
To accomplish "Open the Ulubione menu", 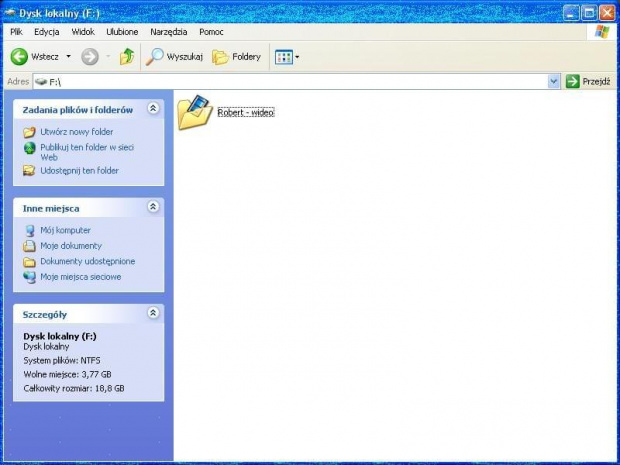I will point(122,32).
